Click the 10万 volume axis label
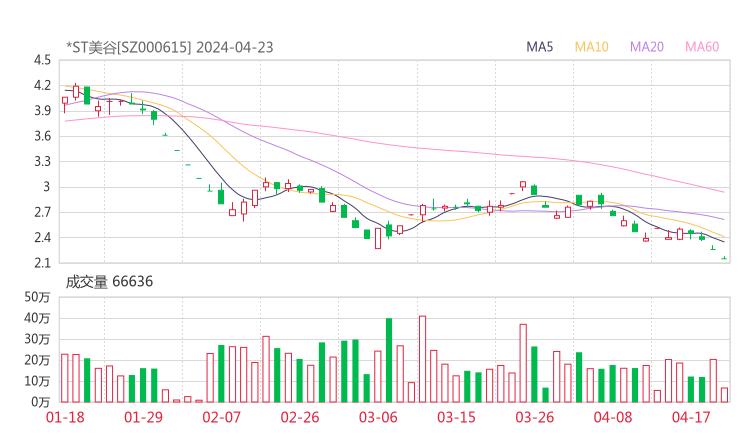This screenshot has height=440, width=740. tap(37, 381)
